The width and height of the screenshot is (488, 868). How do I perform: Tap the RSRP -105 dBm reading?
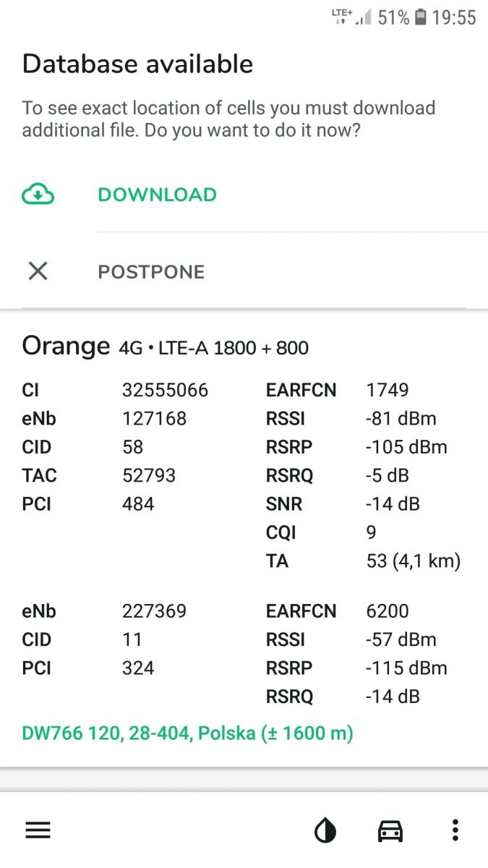coord(406,447)
